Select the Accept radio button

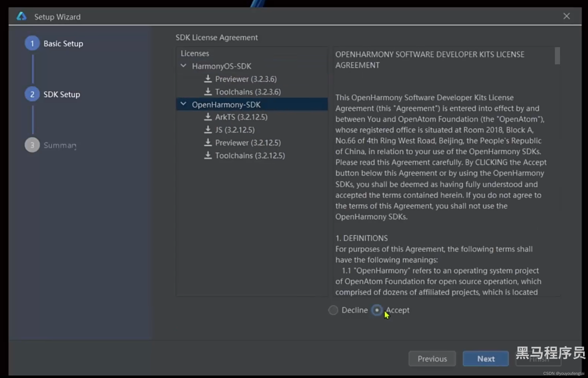coord(377,310)
